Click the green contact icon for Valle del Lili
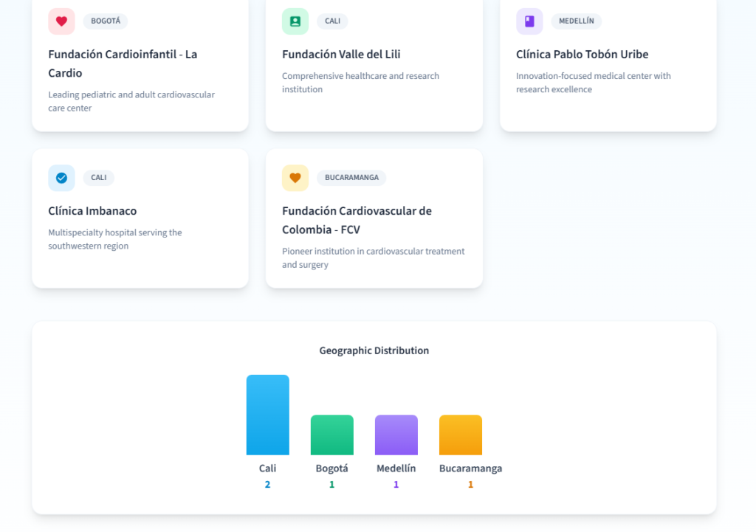This screenshot has width=756, height=532. click(x=295, y=21)
